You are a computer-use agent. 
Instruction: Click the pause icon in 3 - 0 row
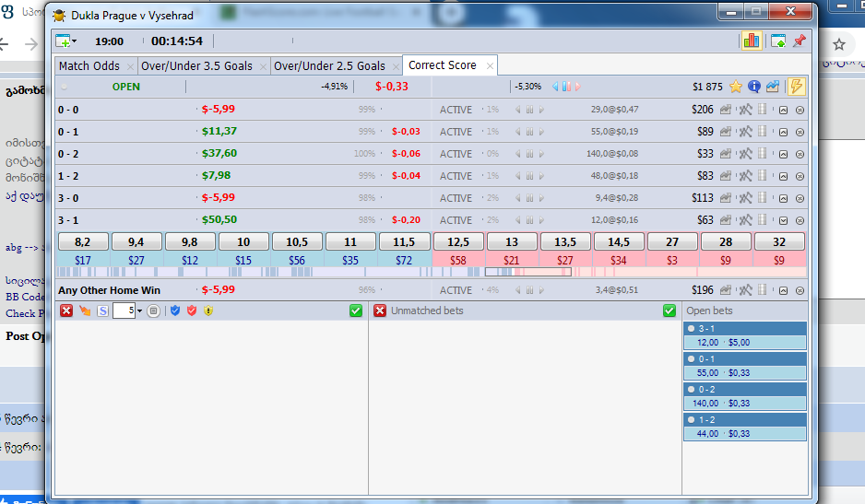pyautogui.click(x=529, y=198)
